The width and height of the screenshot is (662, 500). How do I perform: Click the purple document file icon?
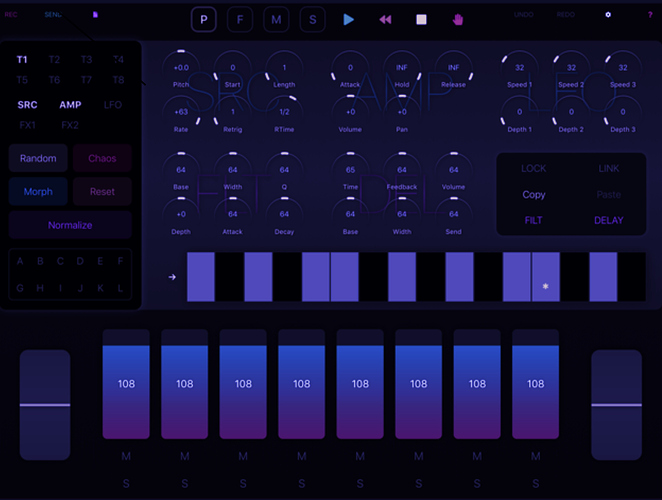(95, 15)
